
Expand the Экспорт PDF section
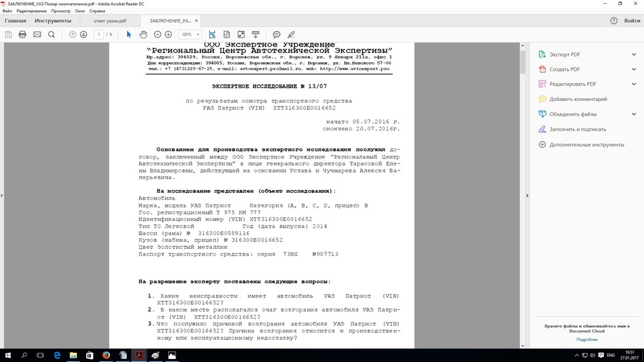coord(634,55)
